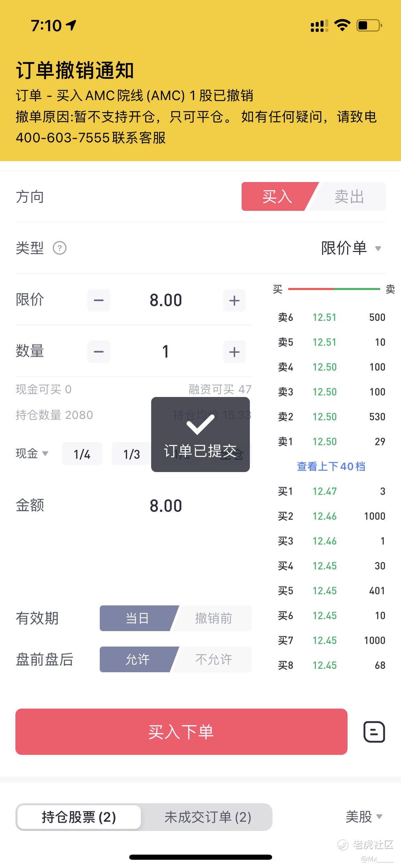The image size is (401, 868).
Task: Open the 限价单 order type dropdown
Action: [351, 248]
